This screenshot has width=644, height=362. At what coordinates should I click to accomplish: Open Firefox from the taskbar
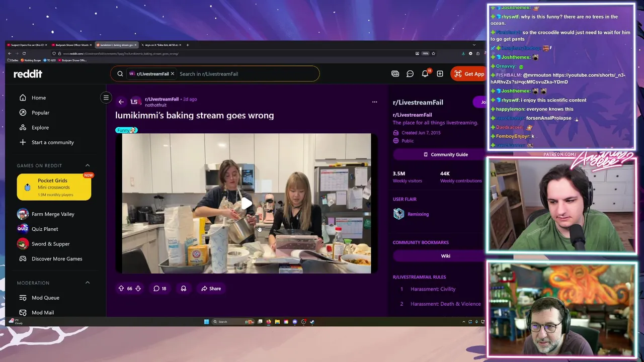tap(269, 322)
